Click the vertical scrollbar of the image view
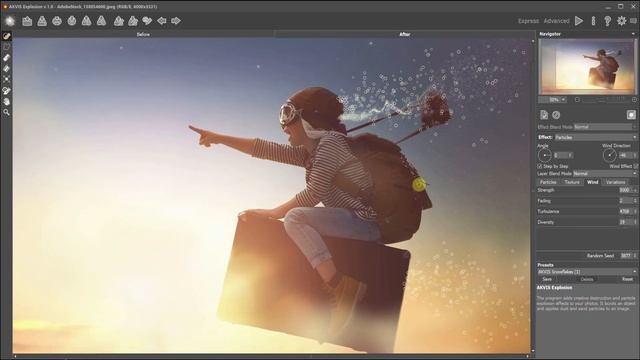Image resolution: width=640 pixels, height=360 pixels. [533, 196]
